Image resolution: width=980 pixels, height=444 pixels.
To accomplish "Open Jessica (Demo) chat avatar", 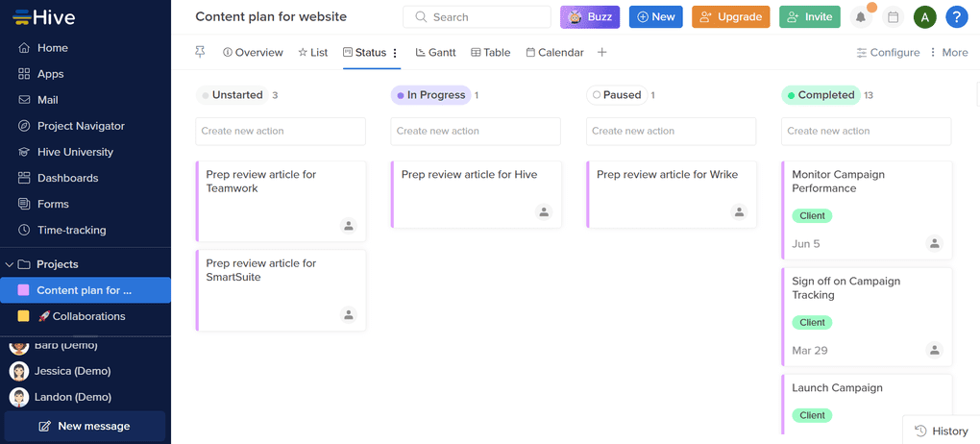I will [x=19, y=372].
